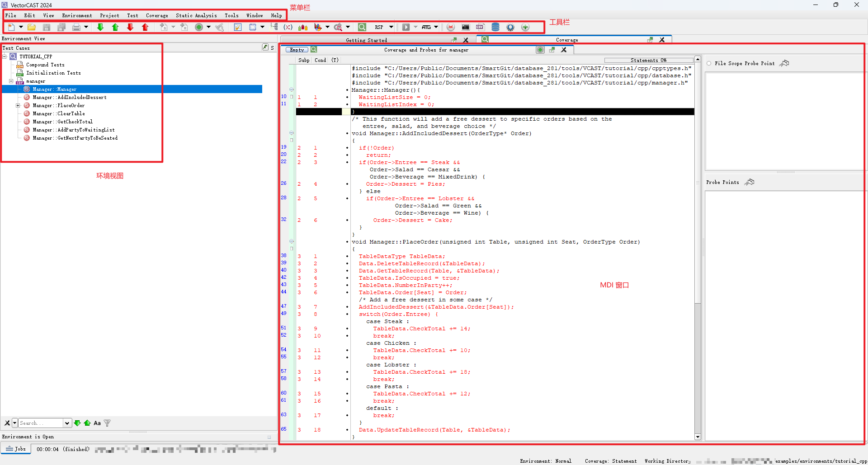Open the ATG dropdown arrow
This screenshot has width=868, height=465.
click(x=436, y=27)
